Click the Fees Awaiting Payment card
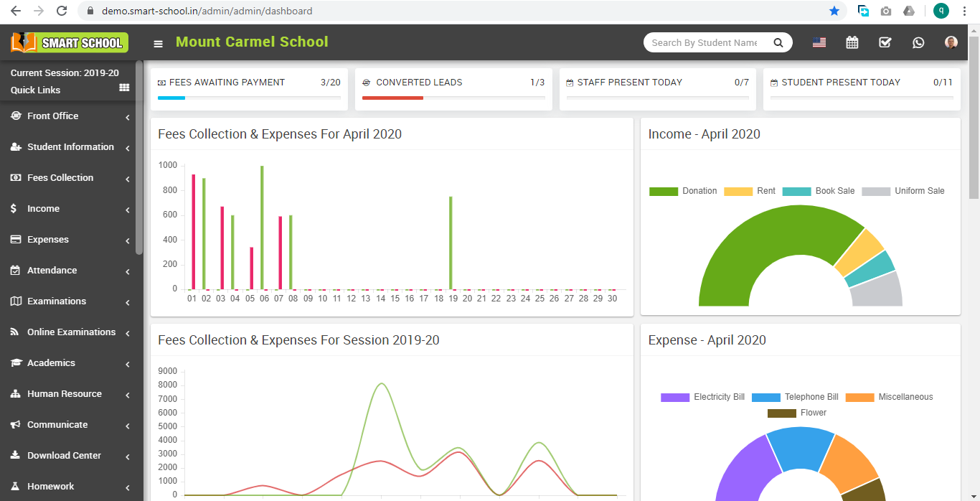 [249, 89]
